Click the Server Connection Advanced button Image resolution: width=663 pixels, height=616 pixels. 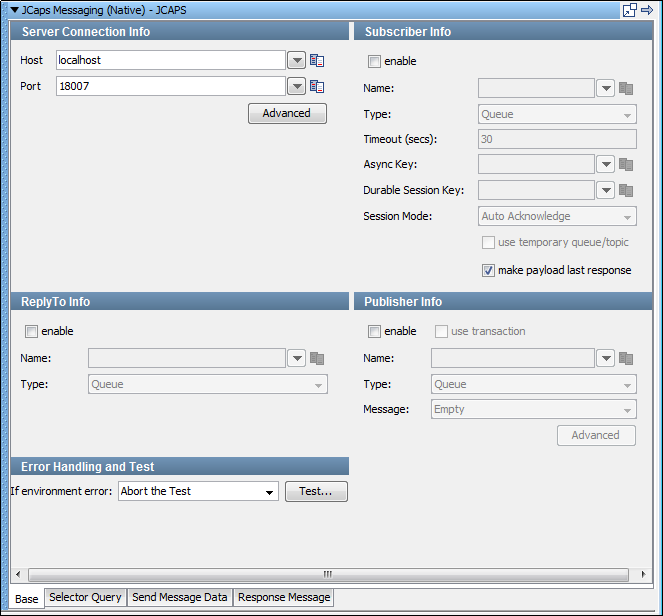point(287,113)
